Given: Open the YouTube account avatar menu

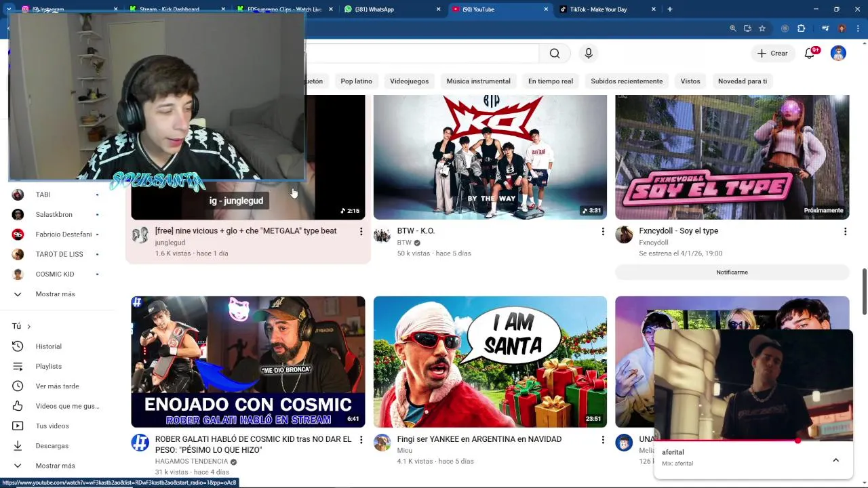Looking at the screenshot, I should click(838, 54).
